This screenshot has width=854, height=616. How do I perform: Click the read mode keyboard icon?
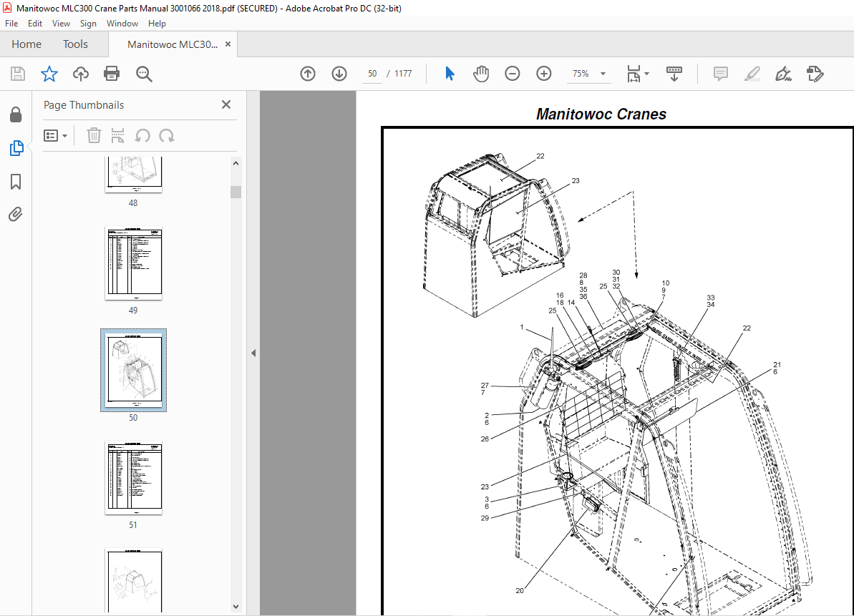[x=674, y=74]
